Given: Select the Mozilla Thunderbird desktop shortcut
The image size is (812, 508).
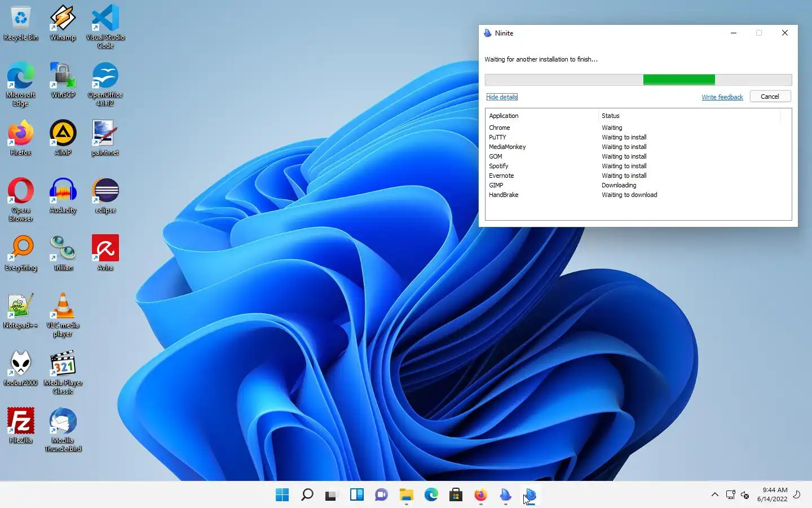Looking at the screenshot, I should pos(63,430).
